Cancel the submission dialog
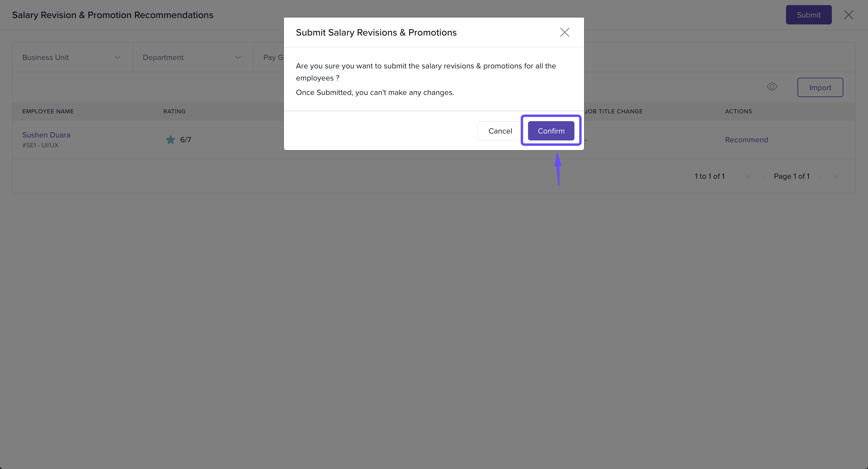 coord(500,131)
